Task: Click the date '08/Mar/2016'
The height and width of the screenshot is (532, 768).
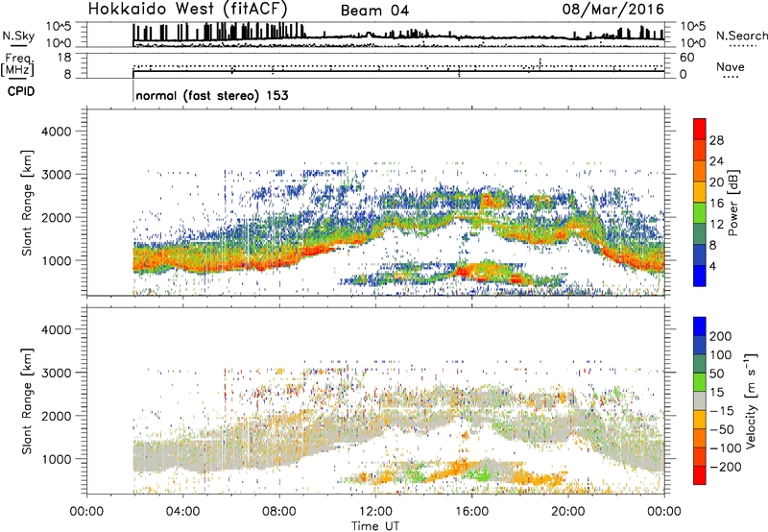Action: (x=612, y=10)
